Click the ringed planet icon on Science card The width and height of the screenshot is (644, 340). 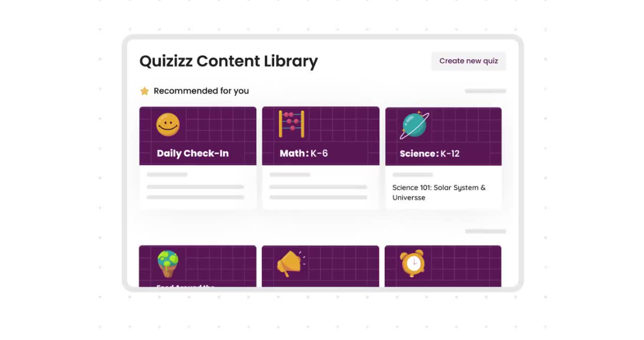click(x=414, y=125)
